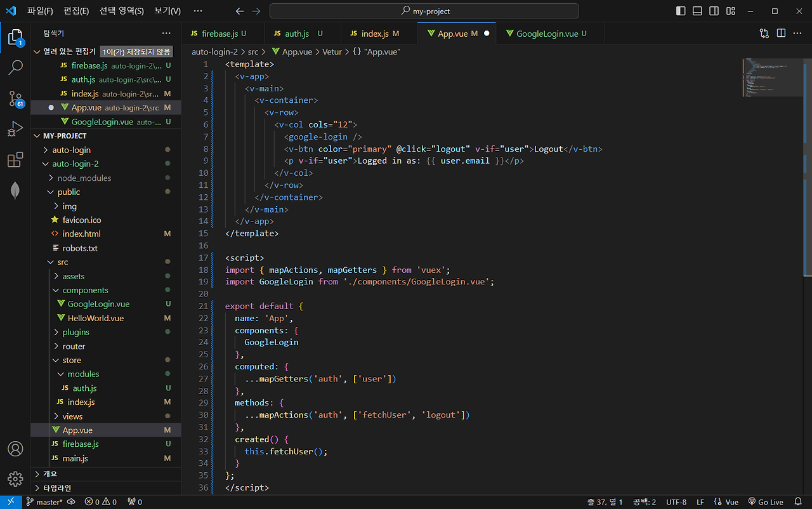Open the Manage gear icon
The height and width of the screenshot is (509, 812).
click(15, 479)
